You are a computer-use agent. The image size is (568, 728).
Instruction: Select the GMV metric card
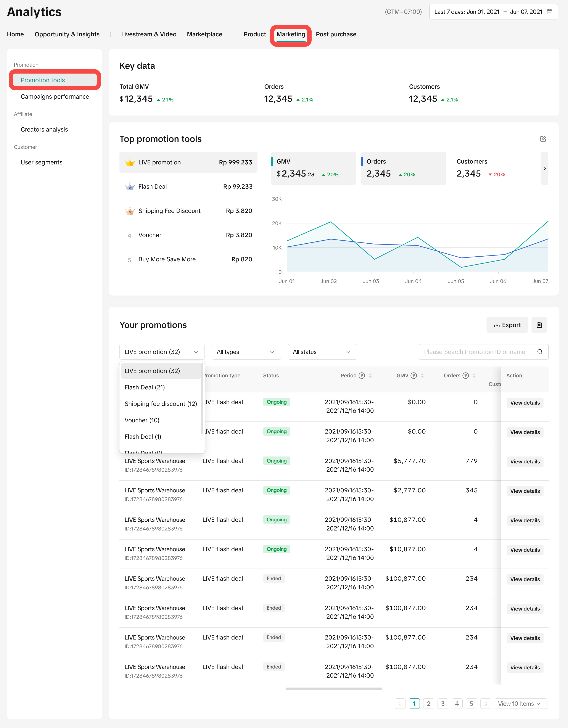pyautogui.click(x=313, y=168)
